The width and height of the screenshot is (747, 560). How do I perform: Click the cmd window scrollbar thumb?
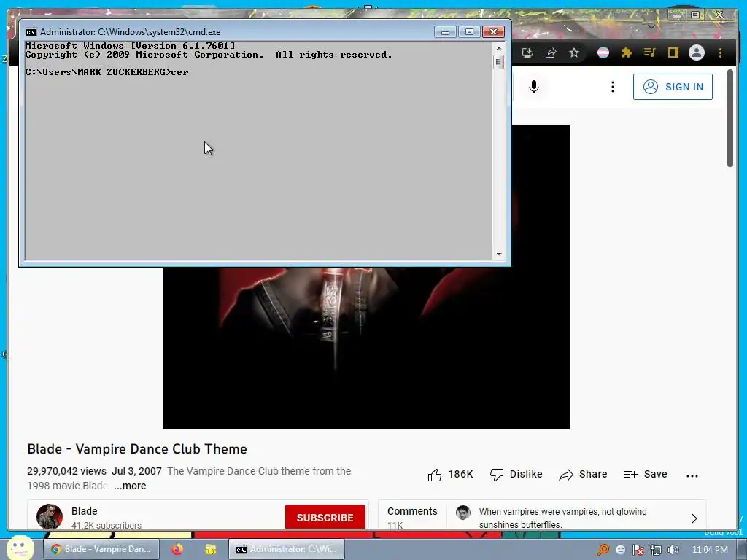click(499, 62)
